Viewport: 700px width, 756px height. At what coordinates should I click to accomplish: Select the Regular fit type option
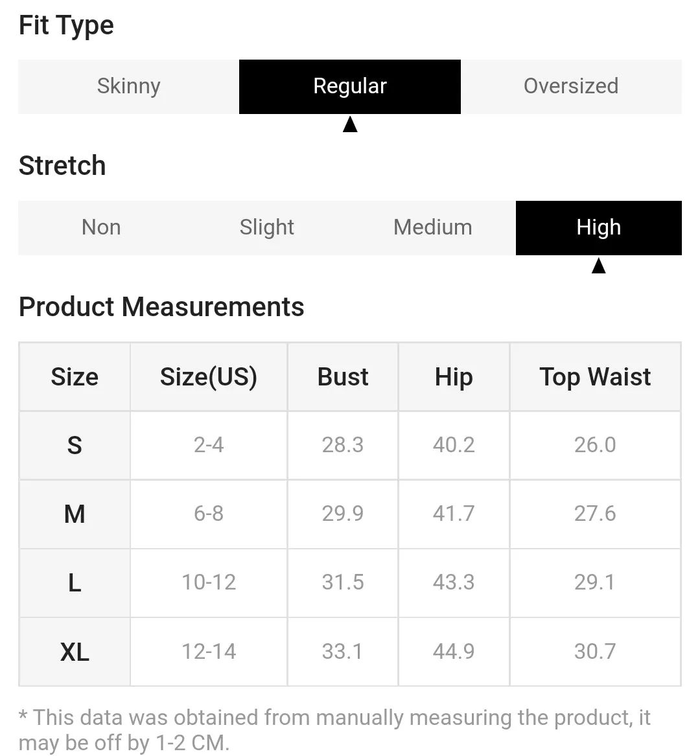coord(350,87)
